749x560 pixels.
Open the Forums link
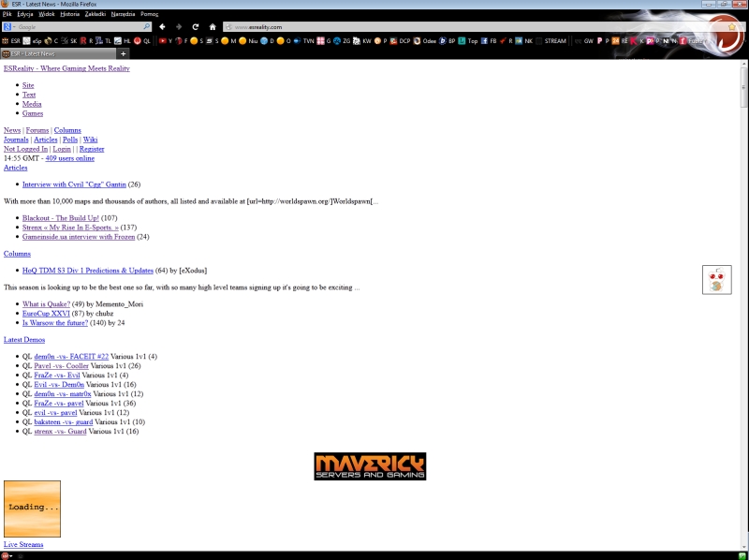[x=37, y=130]
